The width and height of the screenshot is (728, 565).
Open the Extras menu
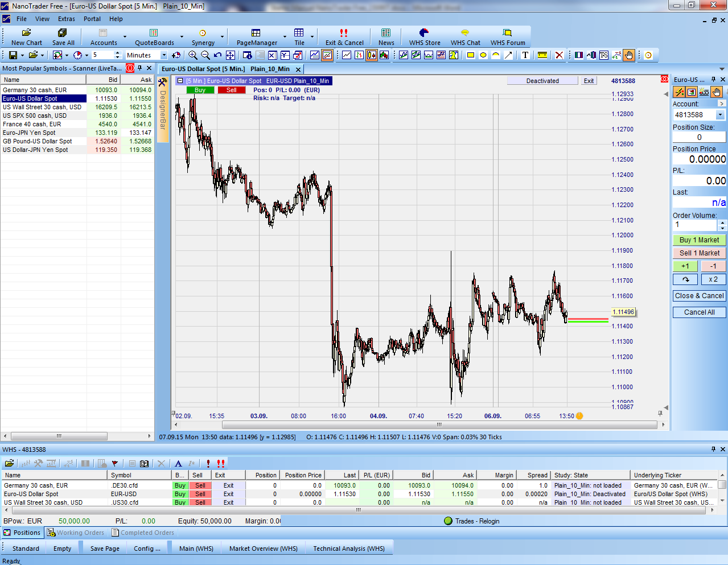[67, 19]
